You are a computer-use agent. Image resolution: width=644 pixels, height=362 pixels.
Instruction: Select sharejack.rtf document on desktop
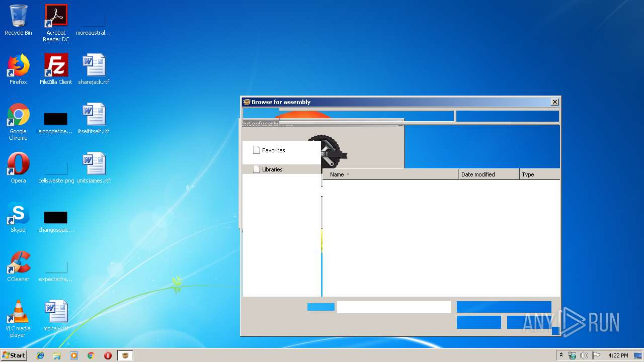94,70
